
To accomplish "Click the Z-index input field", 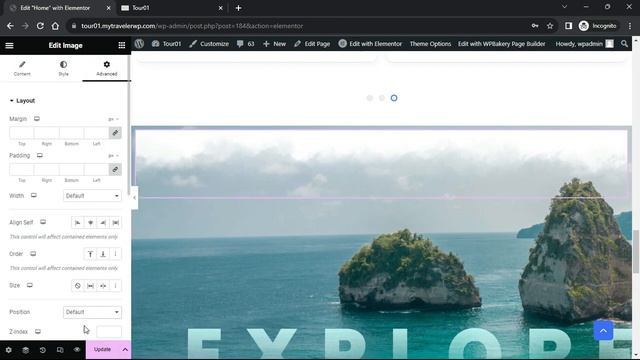I will click(x=109, y=331).
